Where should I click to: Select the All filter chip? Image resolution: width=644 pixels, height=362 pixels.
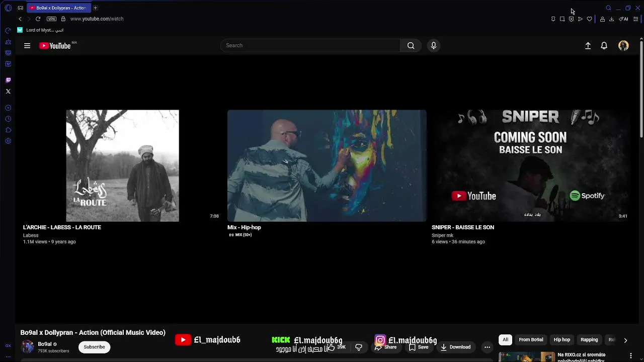point(505,340)
